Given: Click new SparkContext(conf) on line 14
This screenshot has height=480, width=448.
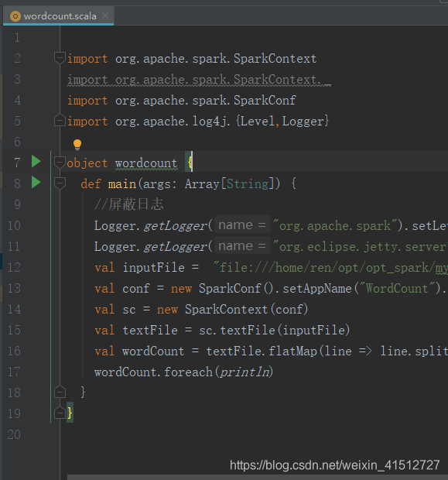Looking at the screenshot, I should click(x=233, y=310).
